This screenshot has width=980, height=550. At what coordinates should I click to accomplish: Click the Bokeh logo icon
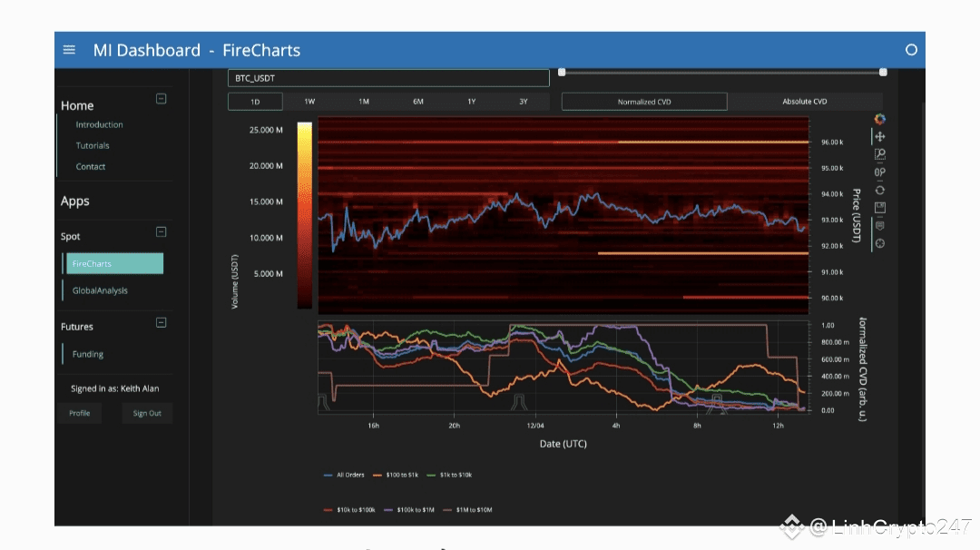pos(879,119)
